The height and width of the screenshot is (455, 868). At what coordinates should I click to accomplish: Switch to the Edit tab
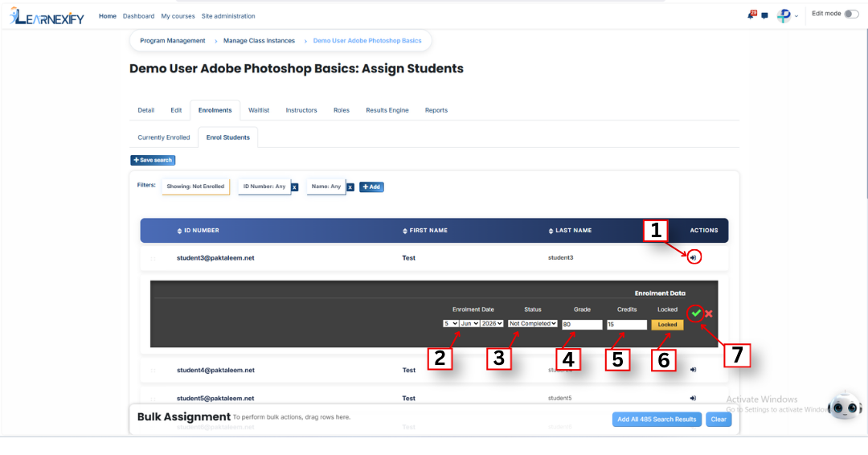point(176,110)
